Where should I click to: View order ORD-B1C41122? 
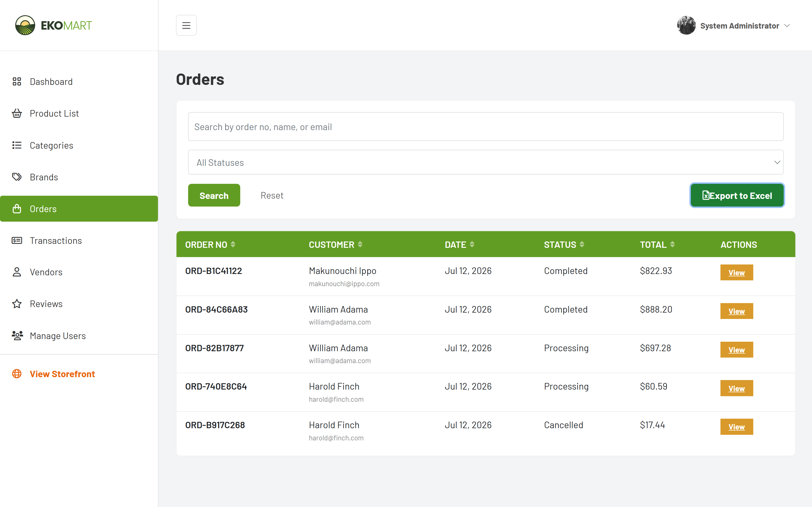pos(737,273)
